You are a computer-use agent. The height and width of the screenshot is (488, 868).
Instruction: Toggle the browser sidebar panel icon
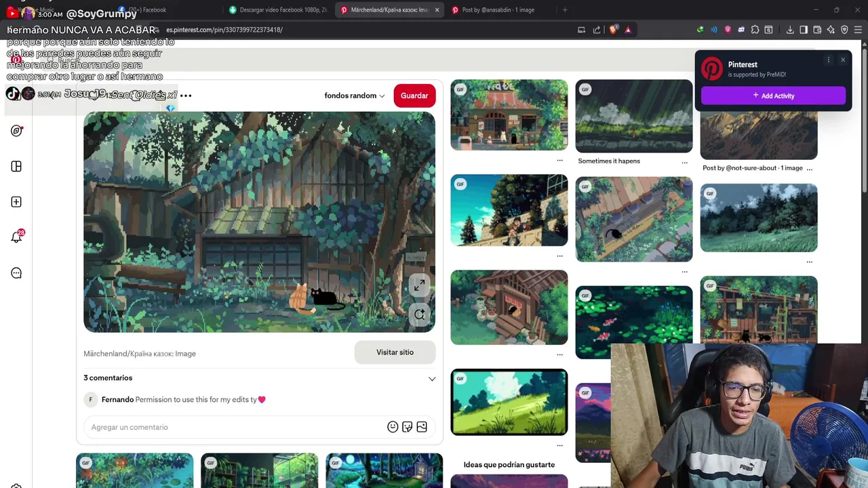point(804,30)
